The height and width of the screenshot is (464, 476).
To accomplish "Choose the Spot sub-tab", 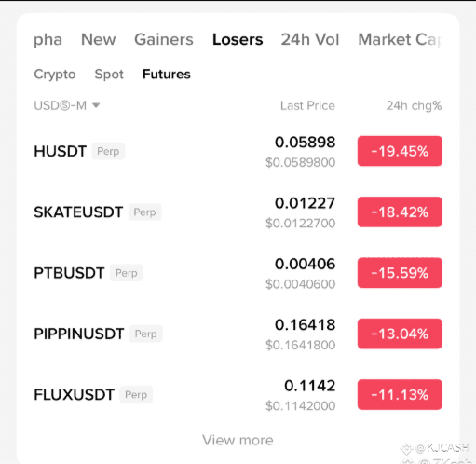I will pos(109,75).
